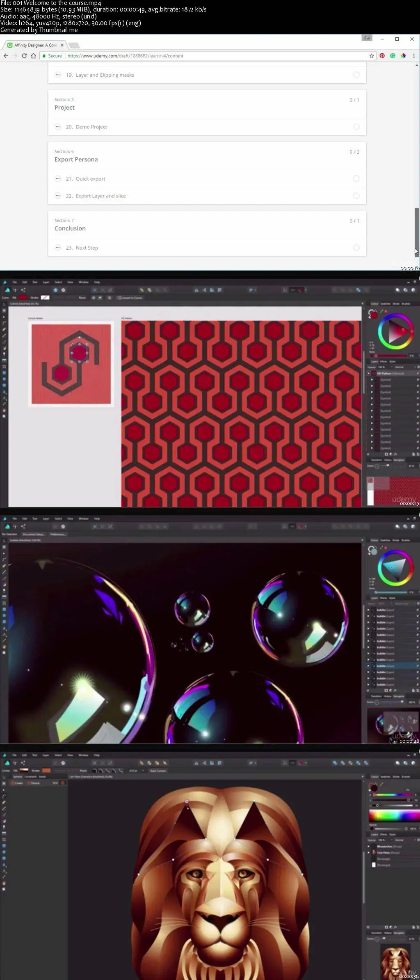Select the highlighted bubble layer row
The image size is (420, 980).
[393, 666]
